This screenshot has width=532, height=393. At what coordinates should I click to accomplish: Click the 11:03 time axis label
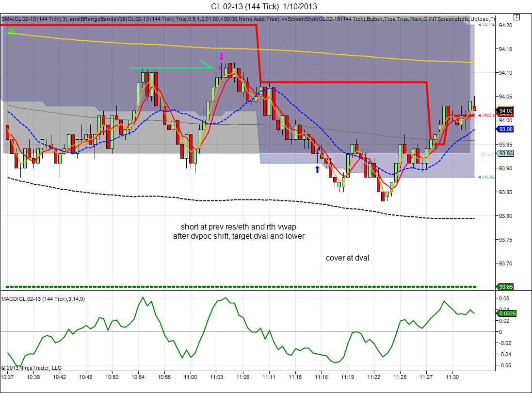[x=216, y=377]
